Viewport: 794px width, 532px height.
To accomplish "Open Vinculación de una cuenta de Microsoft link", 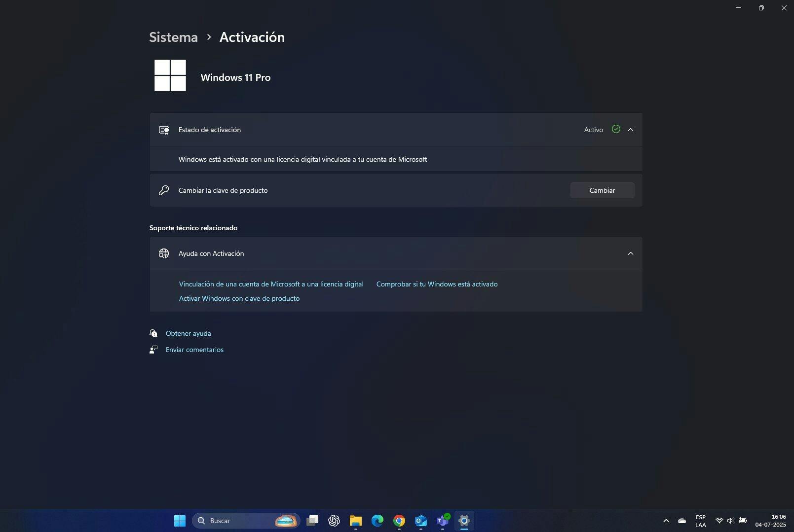I will [271, 284].
